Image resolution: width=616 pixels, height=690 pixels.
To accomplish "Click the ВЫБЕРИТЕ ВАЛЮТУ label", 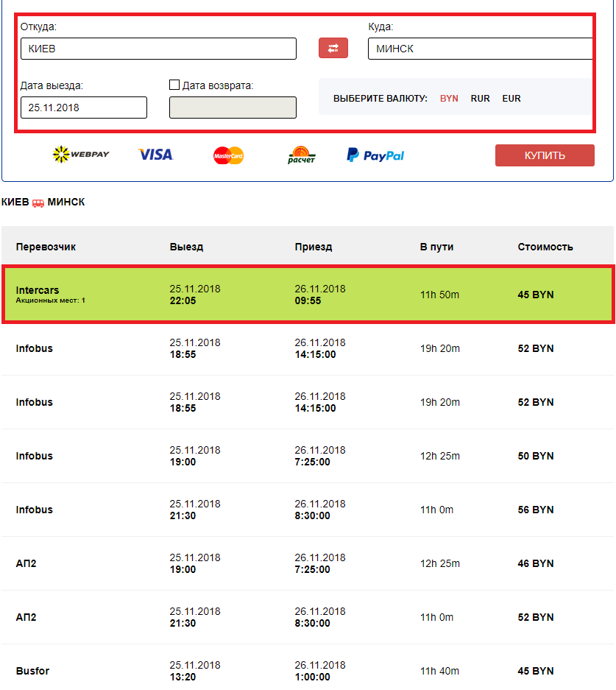I will coord(380,98).
